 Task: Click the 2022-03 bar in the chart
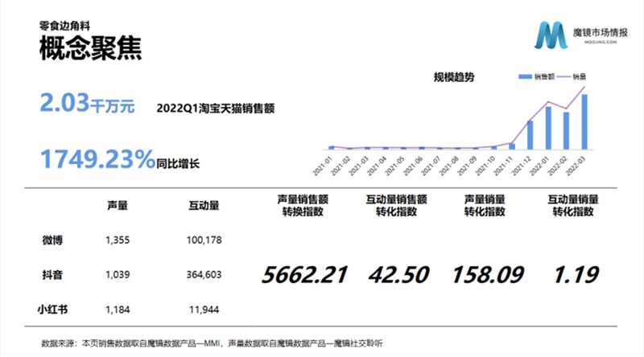click(584, 122)
